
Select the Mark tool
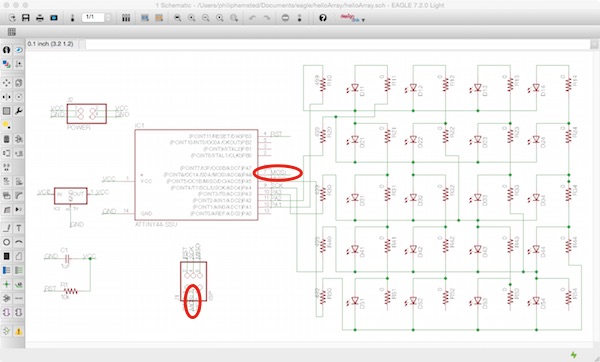pyautogui.click(x=18, y=64)
